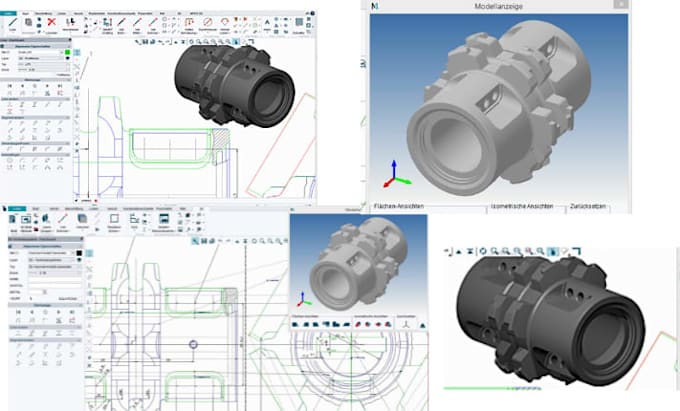Select red line tool in bottom-left ribbon
The width and height of the screenshot is (680, 411).
coord(63,219)
